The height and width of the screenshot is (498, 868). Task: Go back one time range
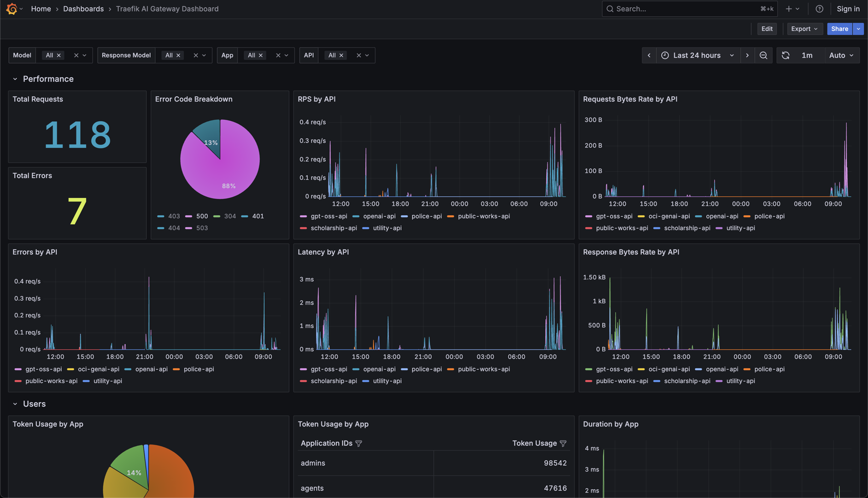pos(649,55)
